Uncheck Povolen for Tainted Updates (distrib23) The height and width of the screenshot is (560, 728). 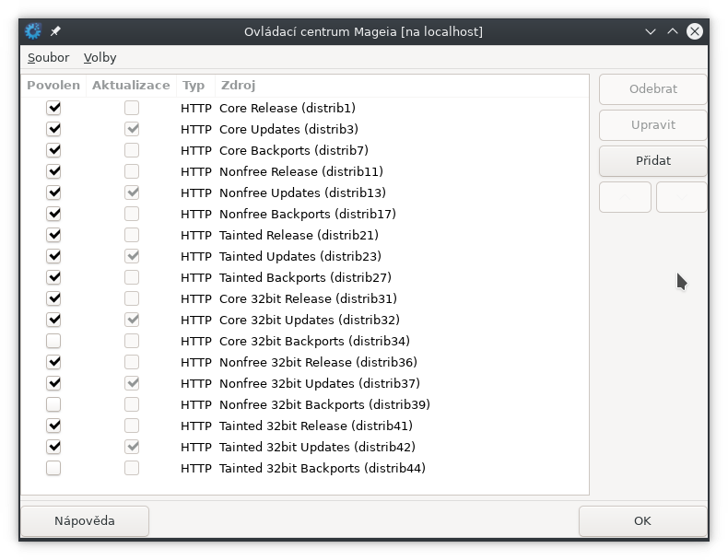pyautogui.click(x=53, y=256)
